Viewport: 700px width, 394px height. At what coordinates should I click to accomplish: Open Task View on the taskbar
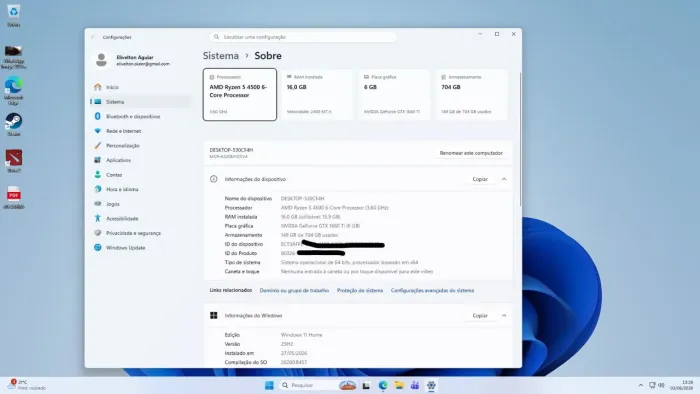(367, 386)
